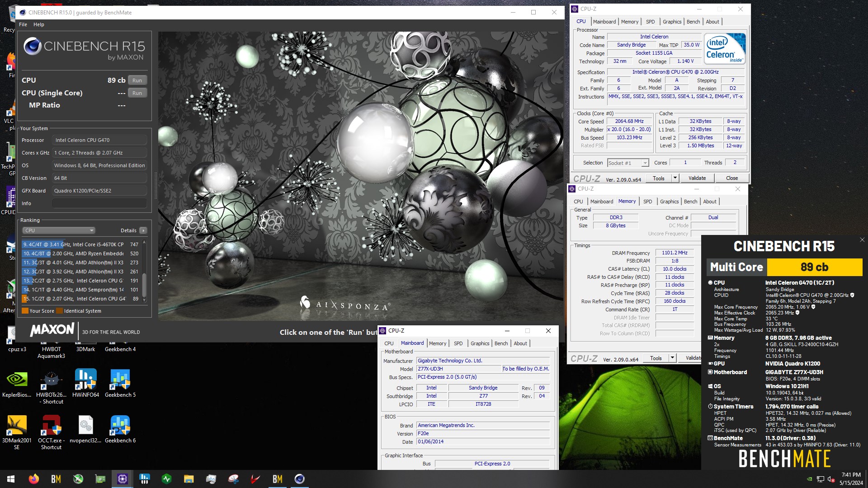Run the CPU Single Core test

[x=137, y=93]
